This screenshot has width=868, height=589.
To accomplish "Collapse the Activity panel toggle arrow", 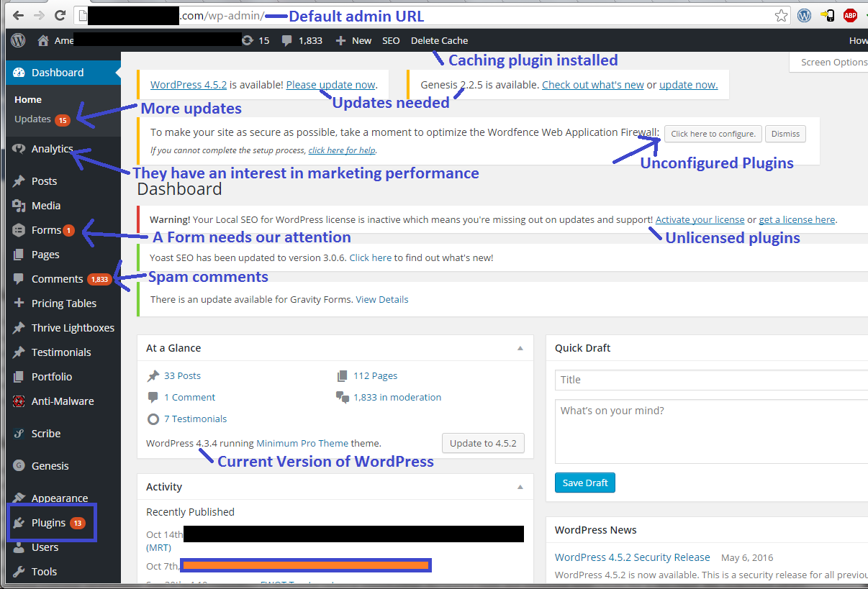I will (x=520, y=487).
